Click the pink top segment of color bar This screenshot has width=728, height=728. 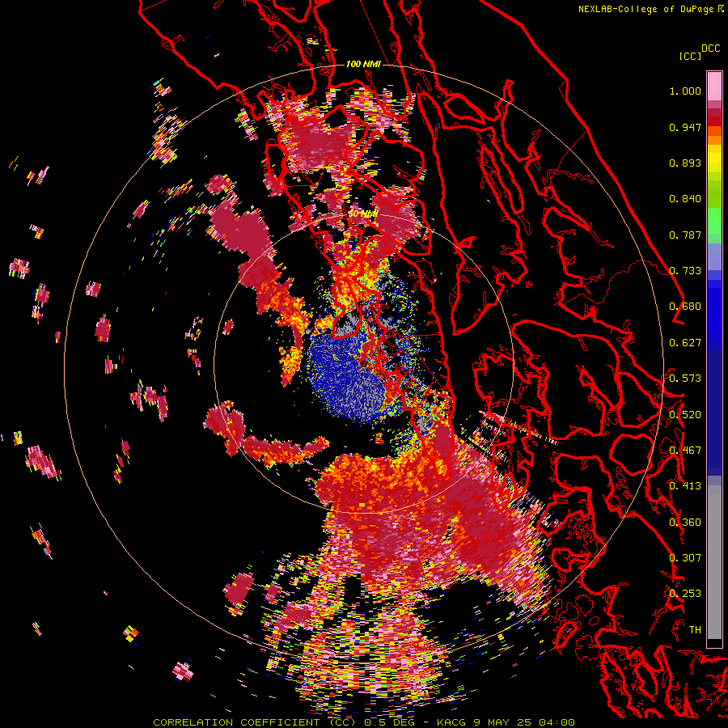pyautogui.click(x=714, y=86)
